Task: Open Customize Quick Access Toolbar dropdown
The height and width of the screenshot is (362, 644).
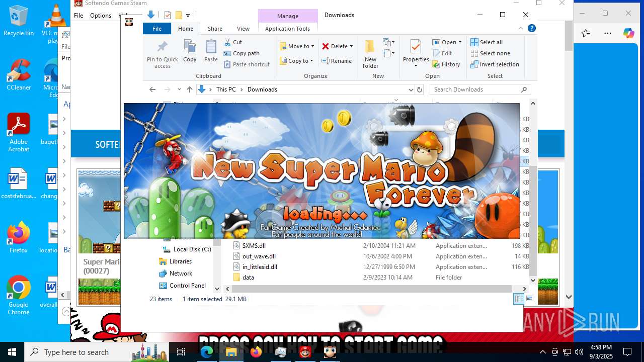Action: click(x=188, y=16)
